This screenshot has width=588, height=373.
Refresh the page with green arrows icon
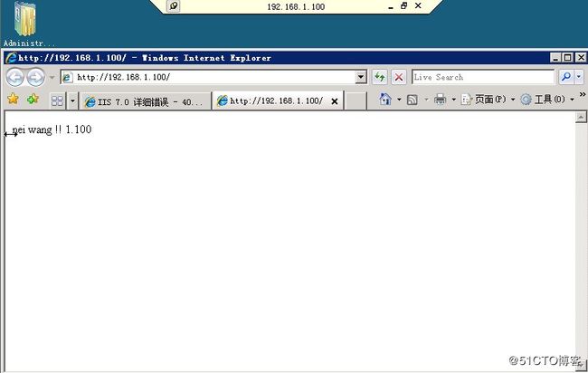click(x=380, y=77)
